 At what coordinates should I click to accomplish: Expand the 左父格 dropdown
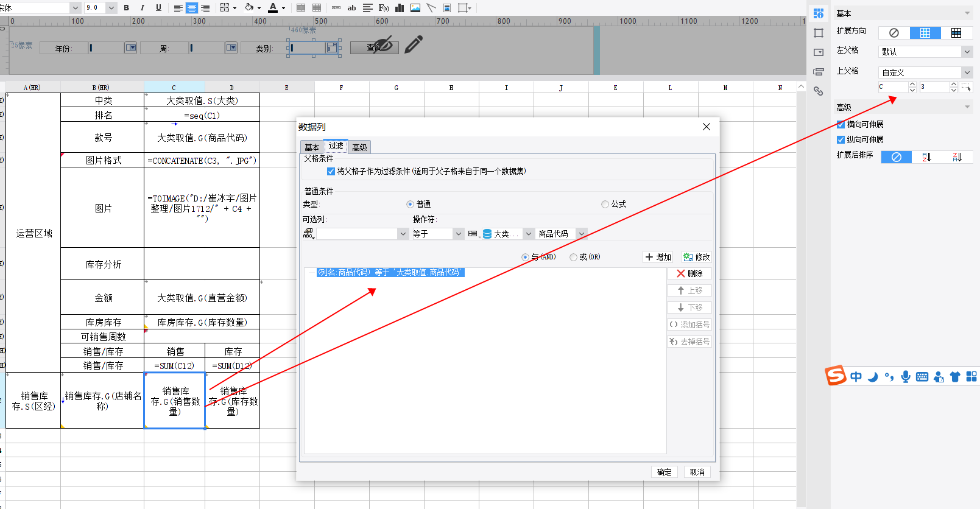pyautogui.click(x=967, y=52)
